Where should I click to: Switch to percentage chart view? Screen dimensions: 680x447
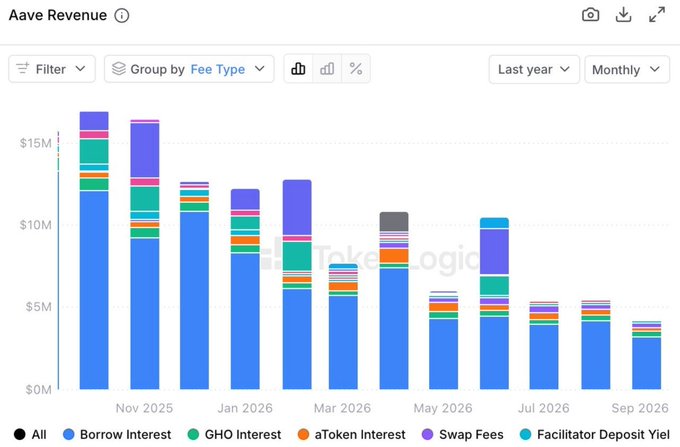tap(356, 69)
